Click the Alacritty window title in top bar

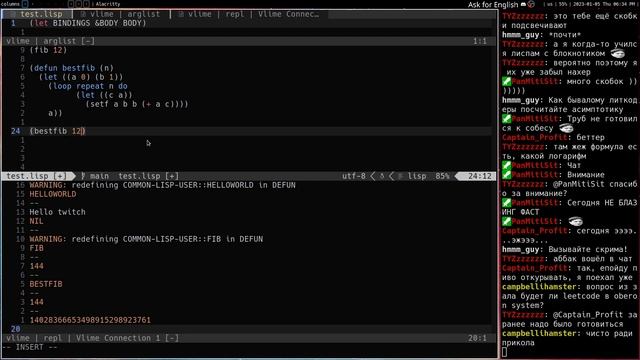point(108,4)
